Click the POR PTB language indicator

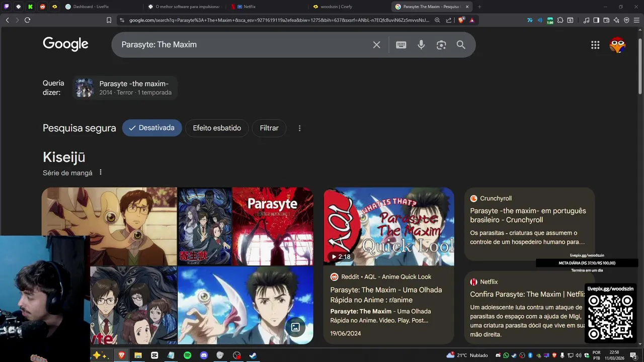point(596,355)
